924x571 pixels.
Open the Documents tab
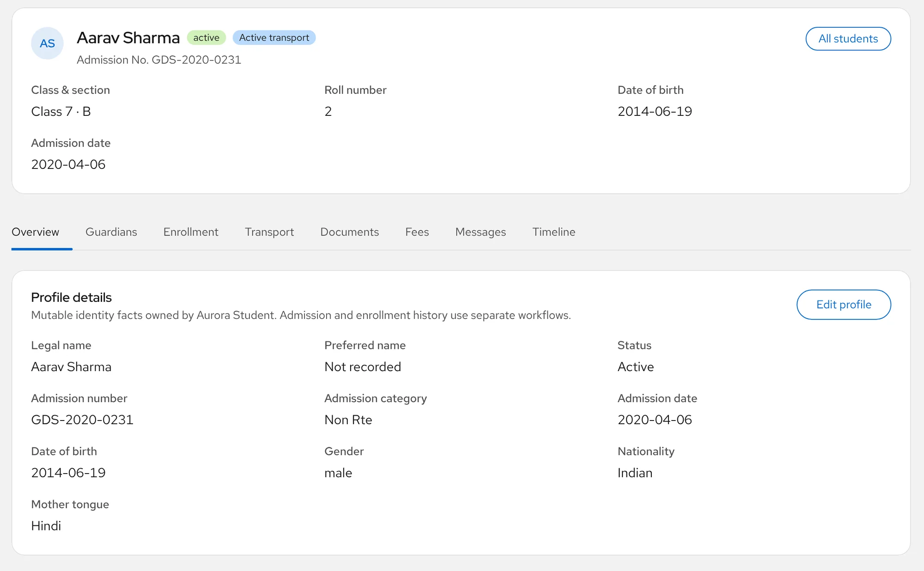tap(350, 232)
